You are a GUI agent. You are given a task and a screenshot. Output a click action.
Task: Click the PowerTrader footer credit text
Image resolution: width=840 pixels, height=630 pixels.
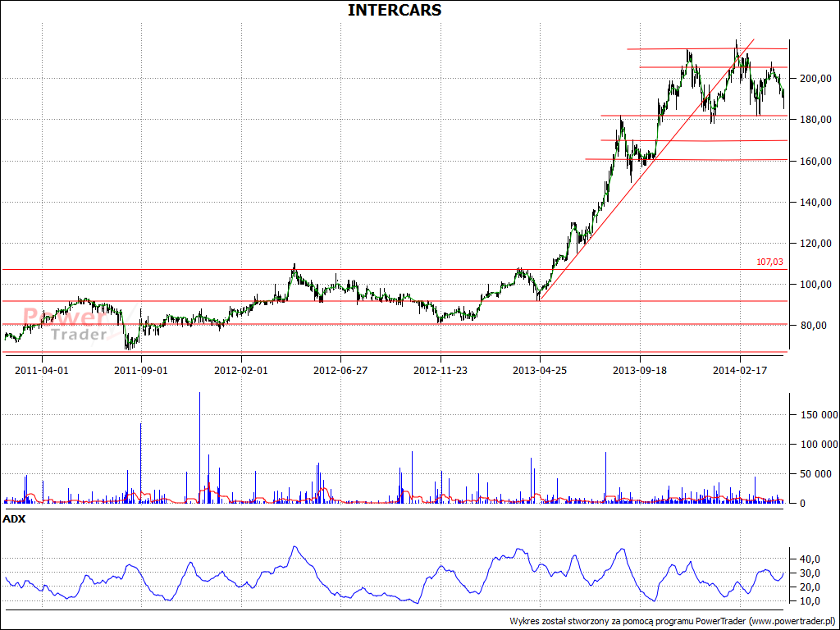click(673, 622)
